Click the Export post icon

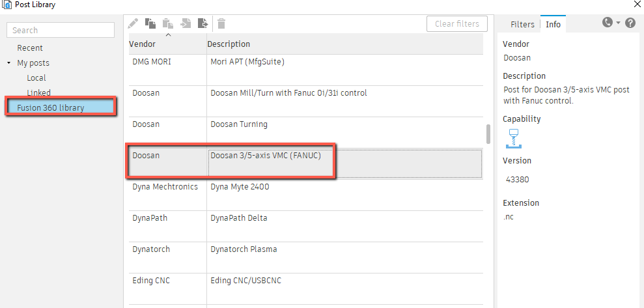click(x=203, y=23)
